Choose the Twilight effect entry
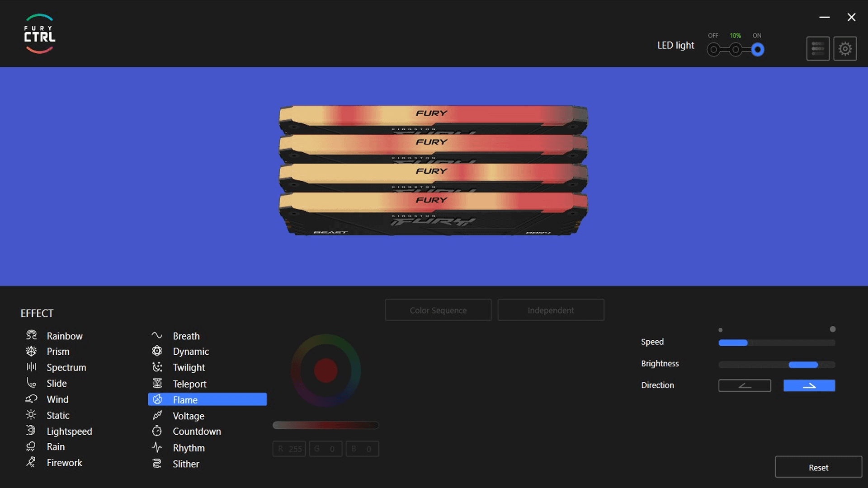 tap(189, 367)
